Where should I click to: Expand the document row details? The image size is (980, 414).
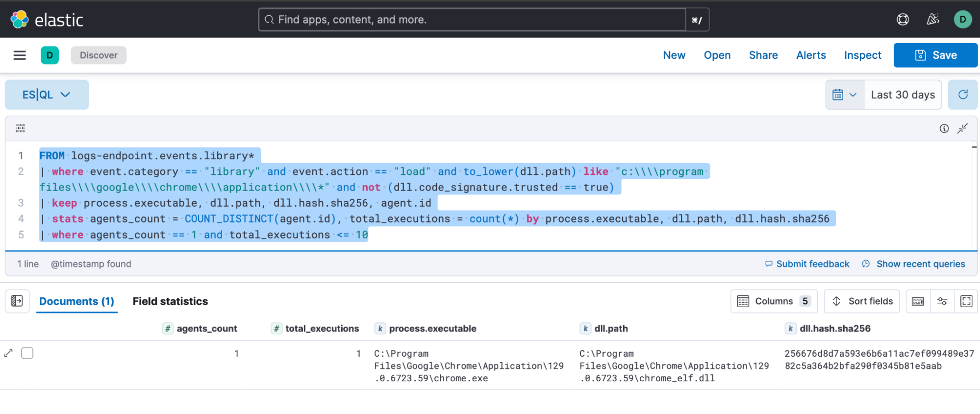point(8,353)
